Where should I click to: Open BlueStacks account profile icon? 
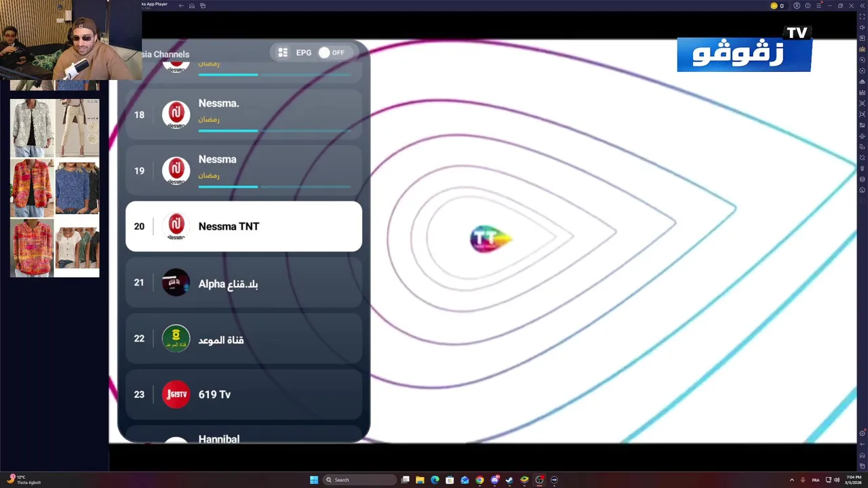(x=797, y=5)
